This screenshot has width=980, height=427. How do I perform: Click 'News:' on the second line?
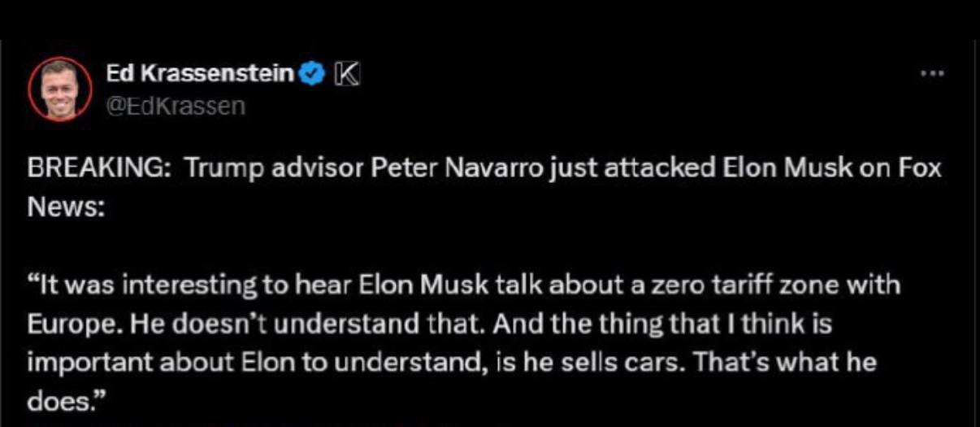coord(66,207)
